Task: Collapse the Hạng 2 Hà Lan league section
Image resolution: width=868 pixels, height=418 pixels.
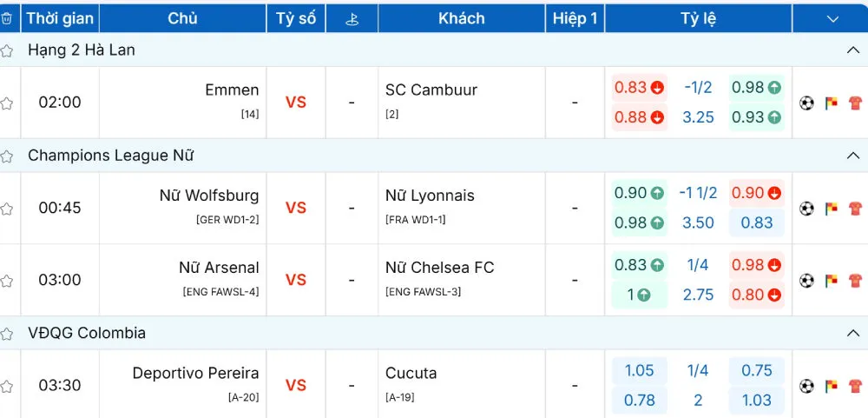Action: (852, 50)
